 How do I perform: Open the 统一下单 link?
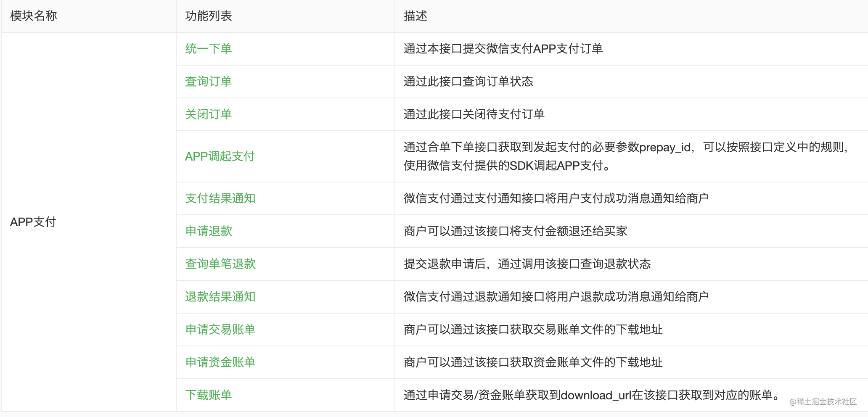pos(209,49)
